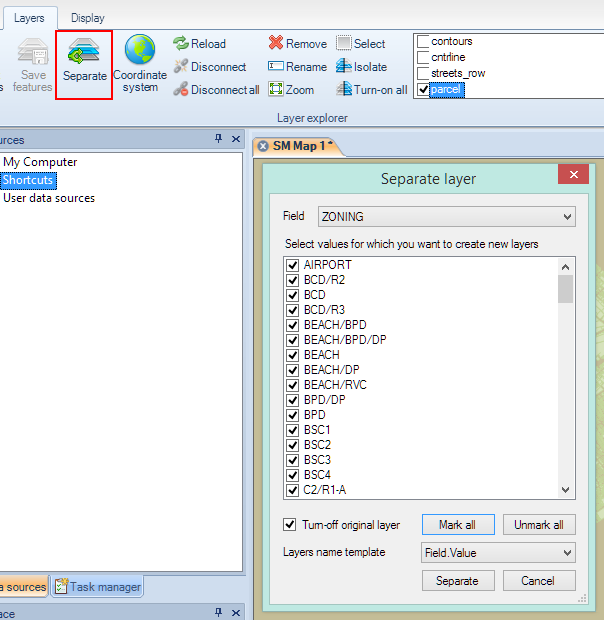The width and height of the screenshot is (604, 620).
Task: Disable Turn-off original layer option
Action: [x=291, y=525]
